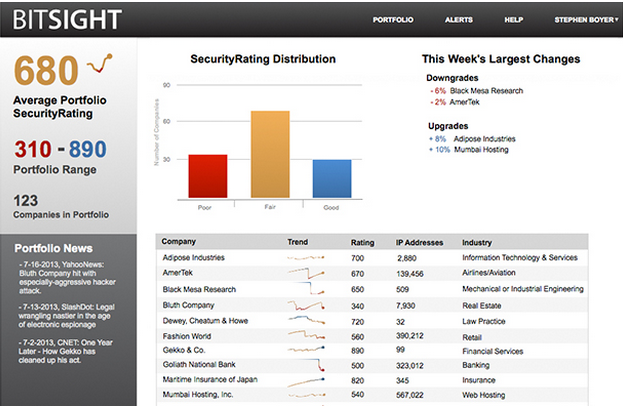Open Maritime Insurance of Japan row

click(372, 380)
